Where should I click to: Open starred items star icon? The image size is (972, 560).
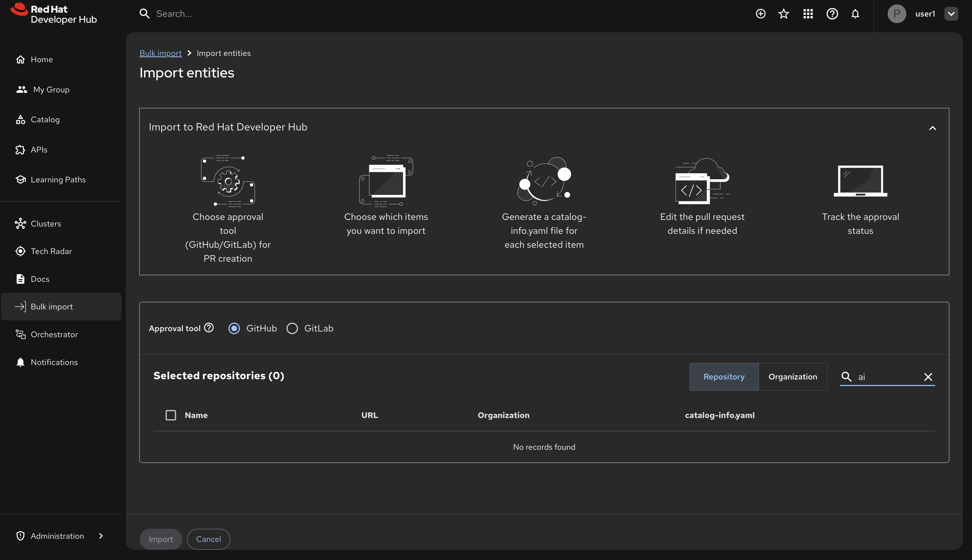click(x=783, y=14)
